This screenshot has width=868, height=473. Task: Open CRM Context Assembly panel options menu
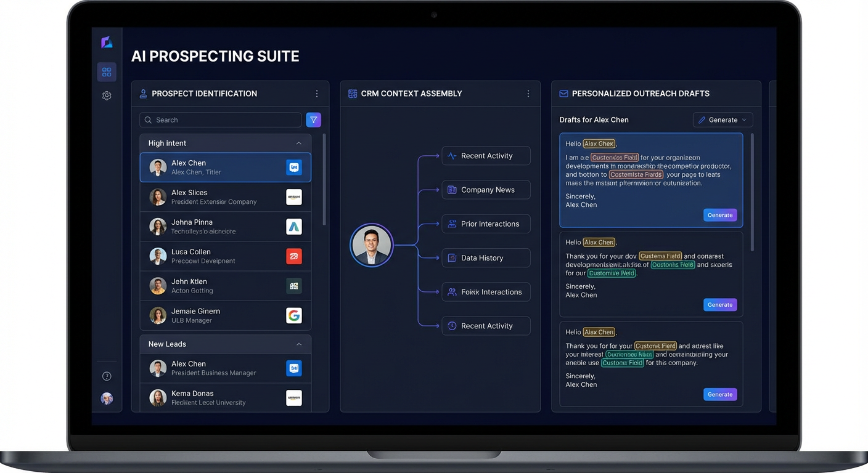(x=528, y=94)
